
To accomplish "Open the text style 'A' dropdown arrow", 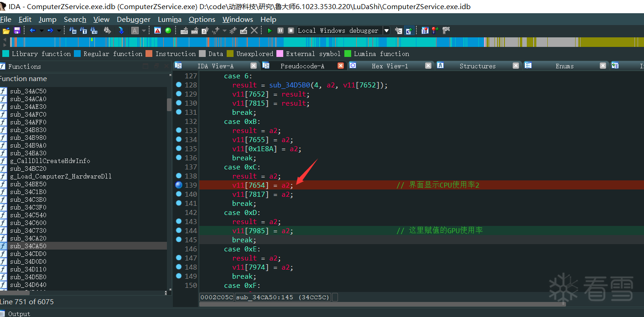I will click(x=144, y=31).
